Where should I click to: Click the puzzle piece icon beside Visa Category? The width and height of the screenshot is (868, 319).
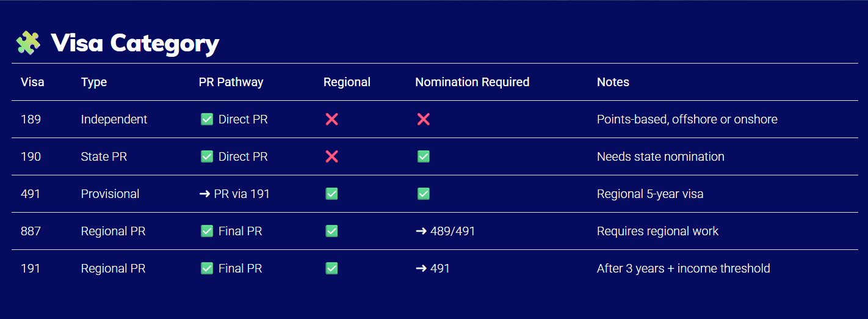point(28,43)
